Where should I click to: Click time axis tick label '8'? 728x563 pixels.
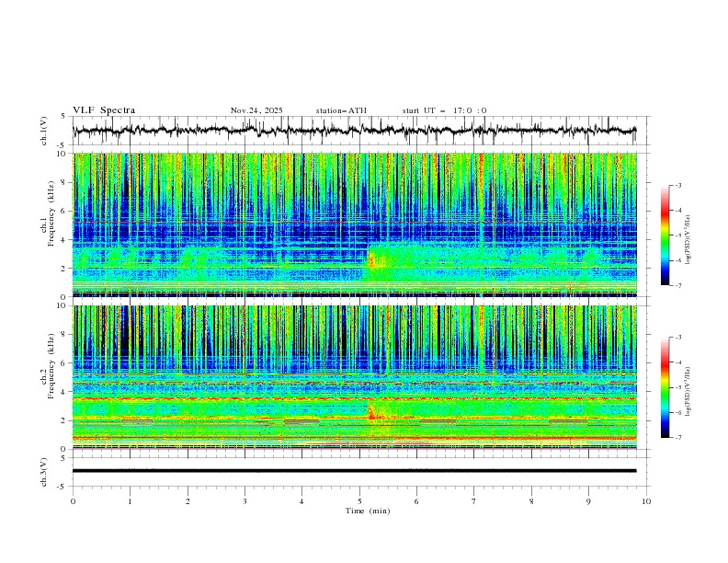[531, 501]
